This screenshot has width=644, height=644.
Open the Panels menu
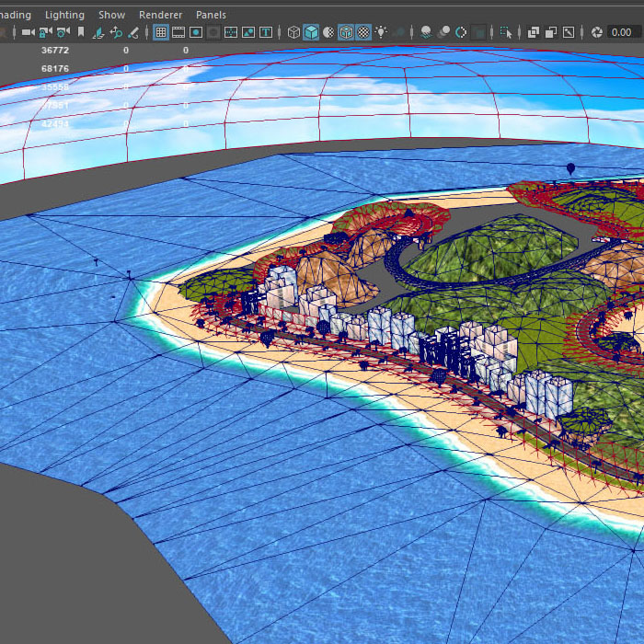tap(211, 15)
